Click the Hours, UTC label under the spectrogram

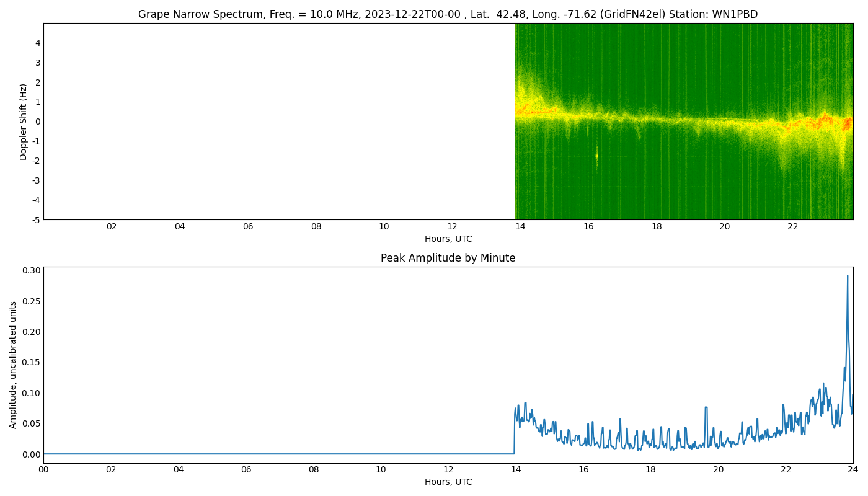point(449,238)
